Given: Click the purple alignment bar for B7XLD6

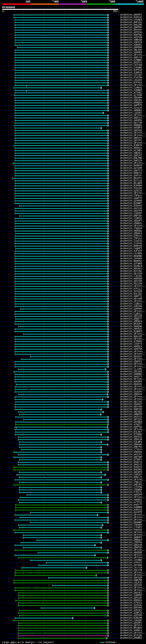Looking at the screenshot, I should (63, 635).
